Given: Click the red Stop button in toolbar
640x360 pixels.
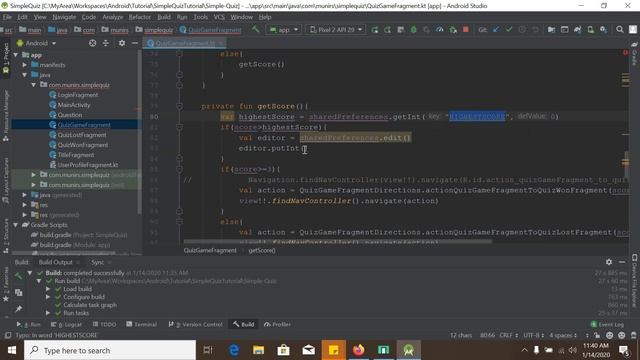Looking at the screenshot, I should click(466, 30).
